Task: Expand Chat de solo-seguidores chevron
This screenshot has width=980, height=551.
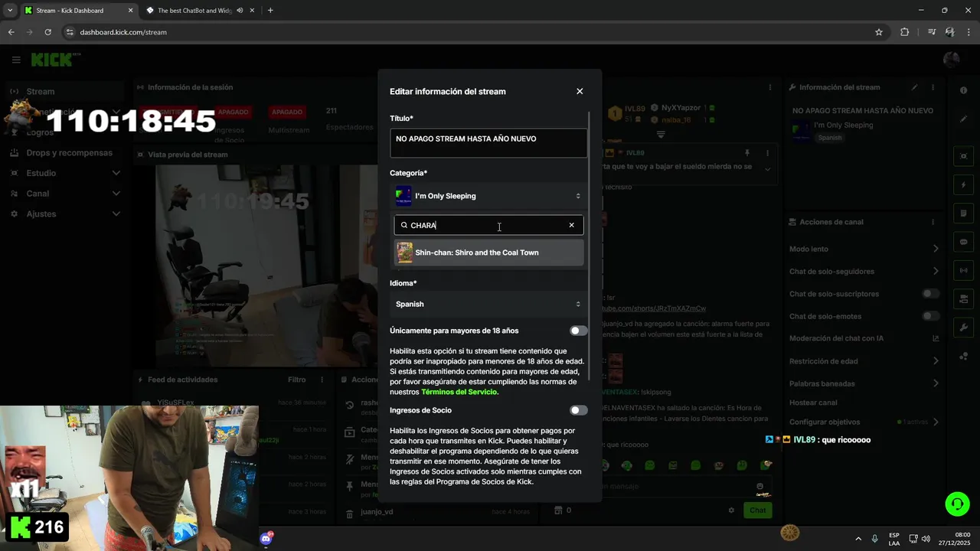Action: [x=936, y=271]
